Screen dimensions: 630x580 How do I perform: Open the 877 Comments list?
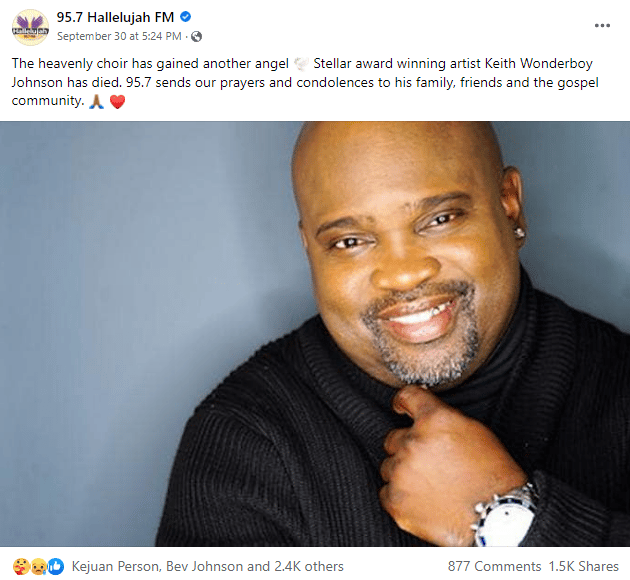494,566
